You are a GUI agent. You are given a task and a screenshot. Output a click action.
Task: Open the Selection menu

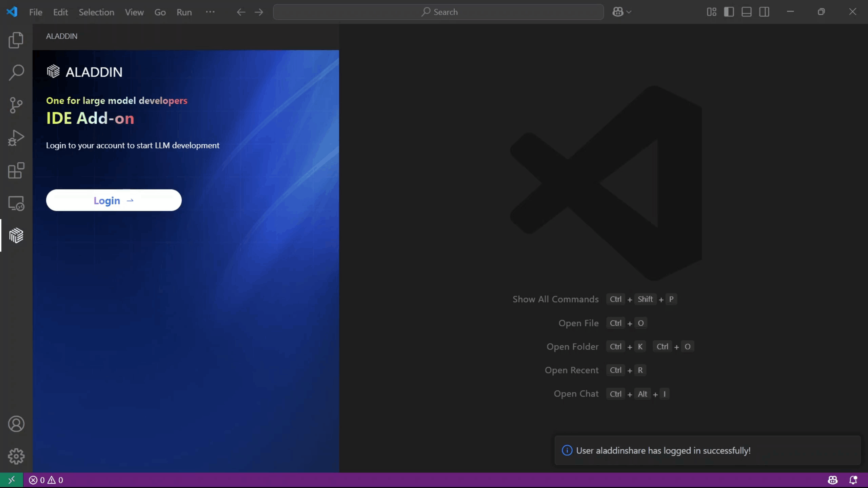96,12
